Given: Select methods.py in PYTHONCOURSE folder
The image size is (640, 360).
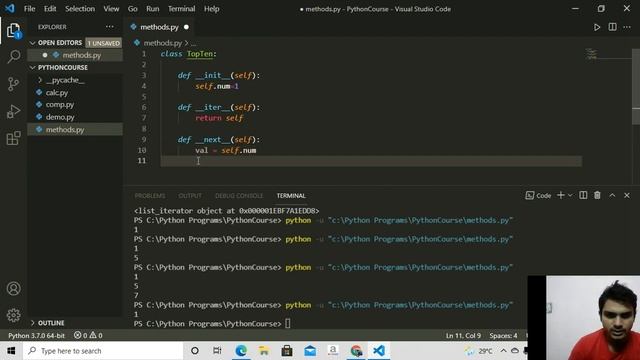Looking at the screenshot, I should [75, 129].
